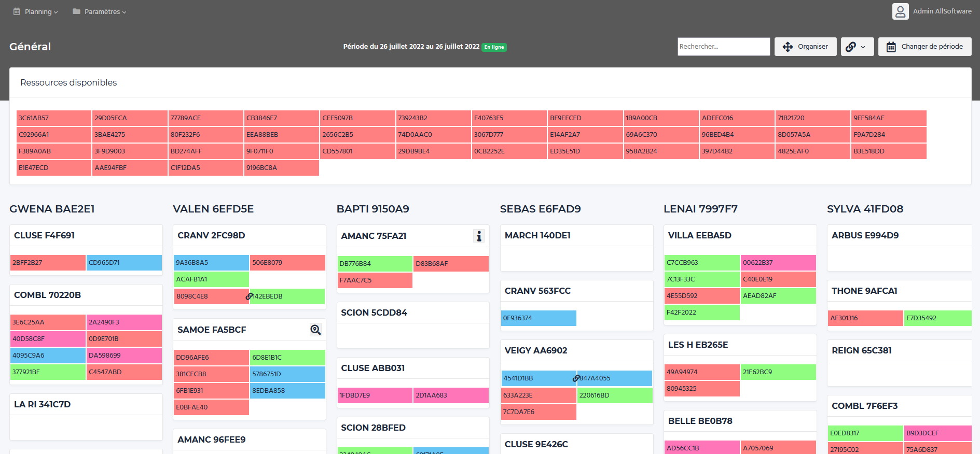Click the LA RI 341C7D card title
The image size is (980, 454).
pyautogui.click(x=43, y=404)
